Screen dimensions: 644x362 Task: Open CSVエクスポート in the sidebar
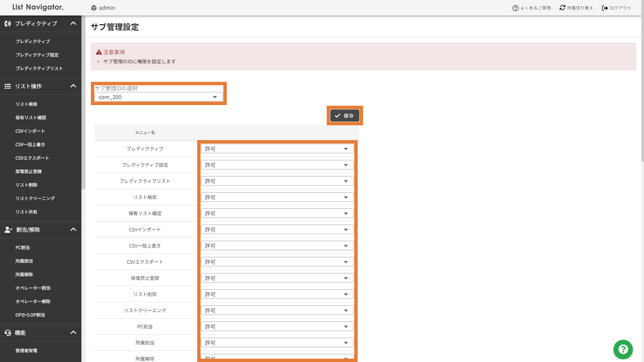(32, 158)
